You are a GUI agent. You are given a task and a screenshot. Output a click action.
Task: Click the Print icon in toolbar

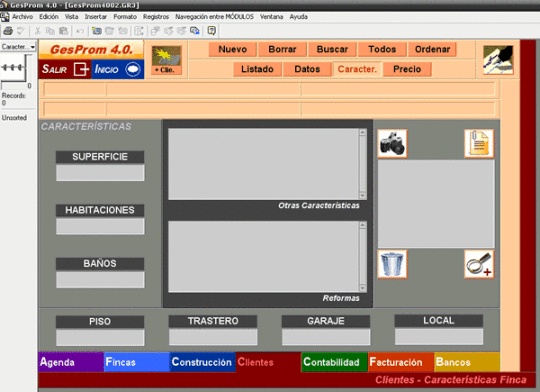pyautogui.click(x=8, y=31)
